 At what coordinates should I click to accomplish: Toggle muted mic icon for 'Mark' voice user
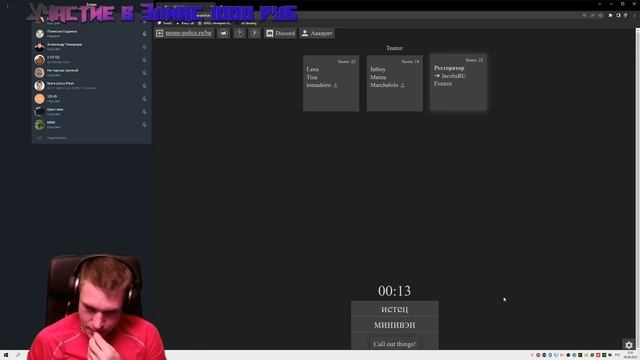click(144, 86)
